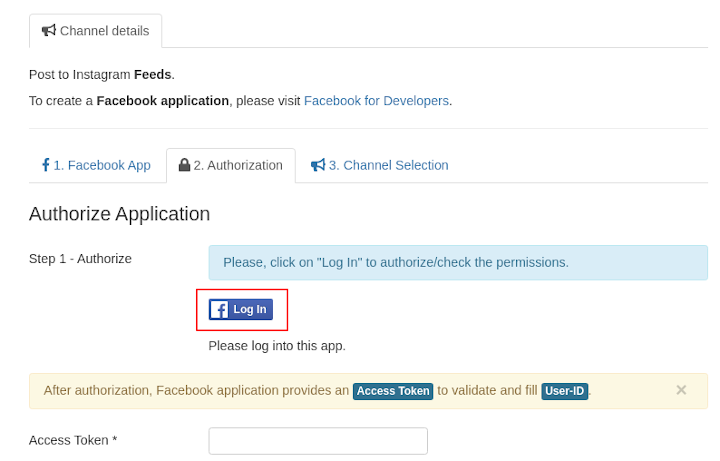The image size is (720, 461).
Task: Click the Access Token badge in notice
Action: [x=393, y=391]
